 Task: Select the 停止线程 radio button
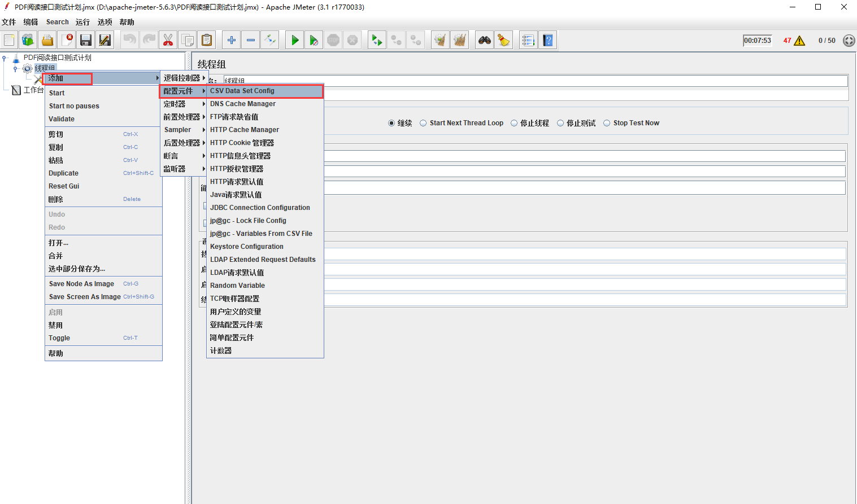click(x=514, y=123)
